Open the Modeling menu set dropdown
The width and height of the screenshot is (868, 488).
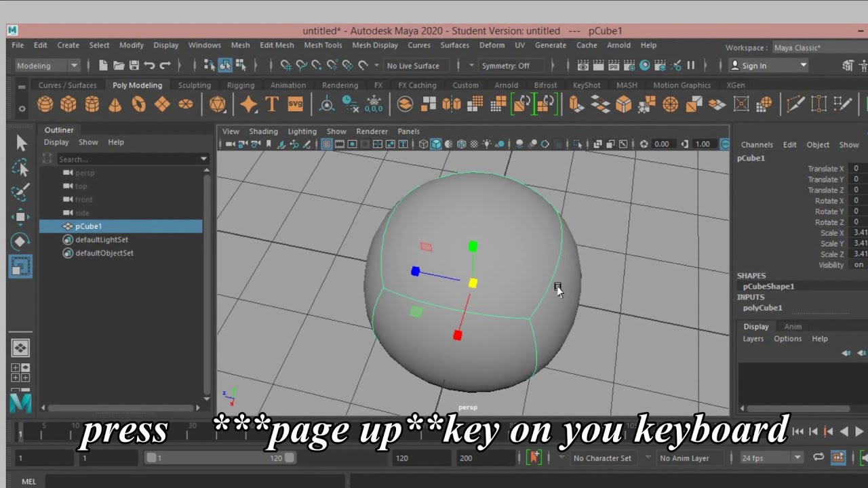[x=47, y=66]
